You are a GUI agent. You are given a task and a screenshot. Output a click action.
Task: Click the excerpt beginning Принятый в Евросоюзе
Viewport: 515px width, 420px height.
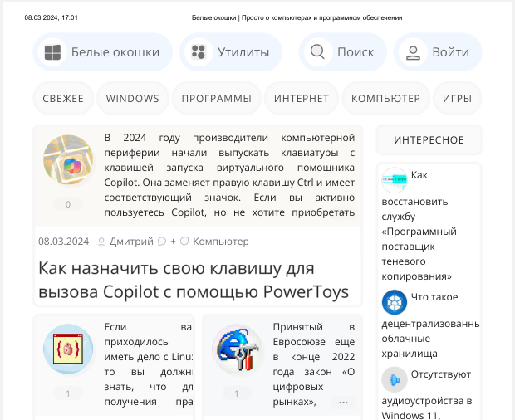coord(314,364)
